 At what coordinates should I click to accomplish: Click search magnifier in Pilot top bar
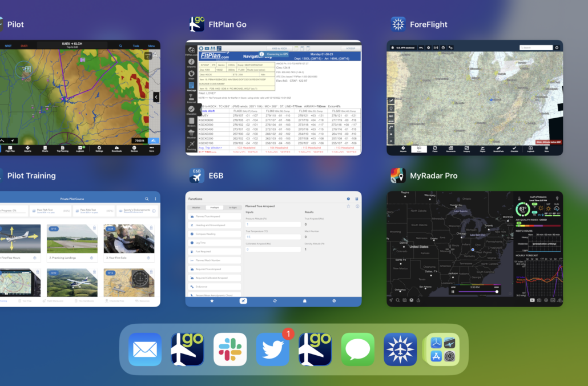[x=120, y=46]
